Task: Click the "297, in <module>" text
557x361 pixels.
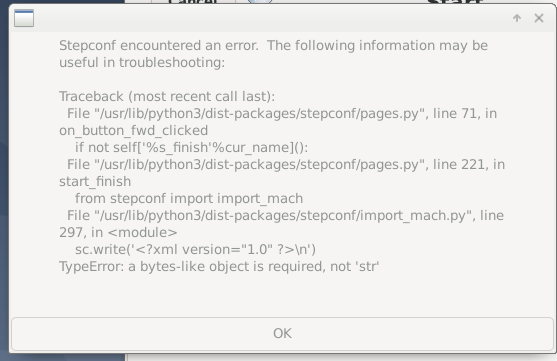Action: (118, 232)
